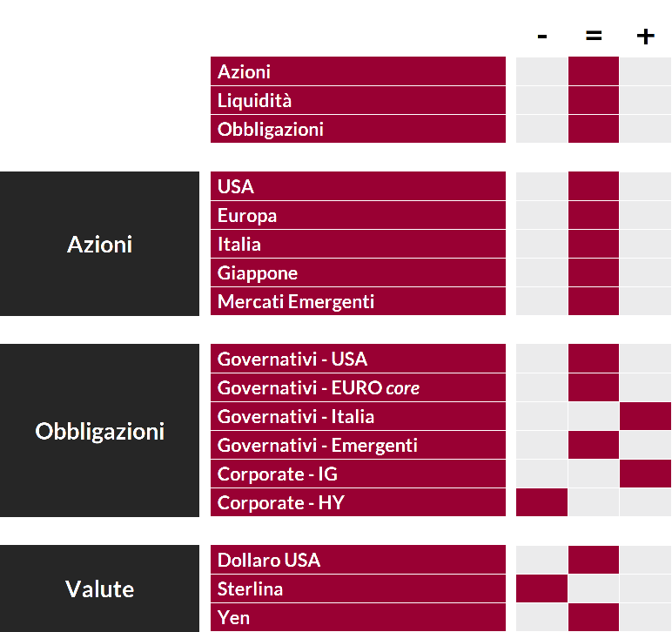Select highlighted plus cell for Governativi - Italia

point(645,416)
